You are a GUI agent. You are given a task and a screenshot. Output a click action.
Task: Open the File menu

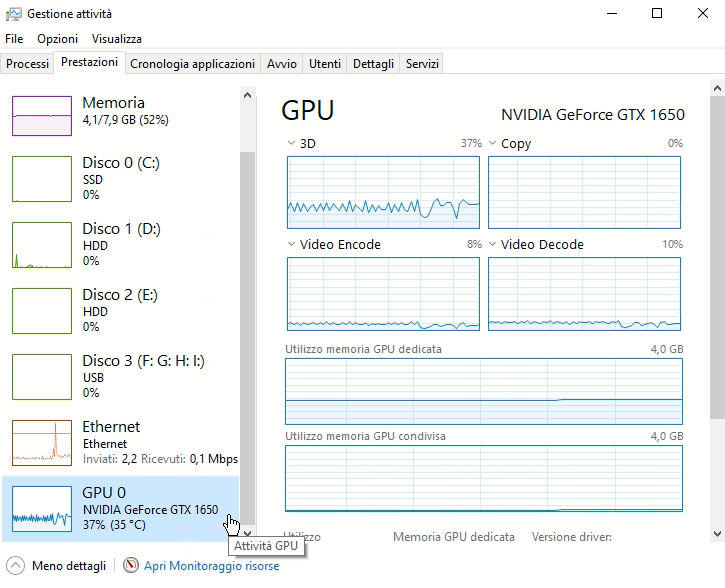pos(14,39)
